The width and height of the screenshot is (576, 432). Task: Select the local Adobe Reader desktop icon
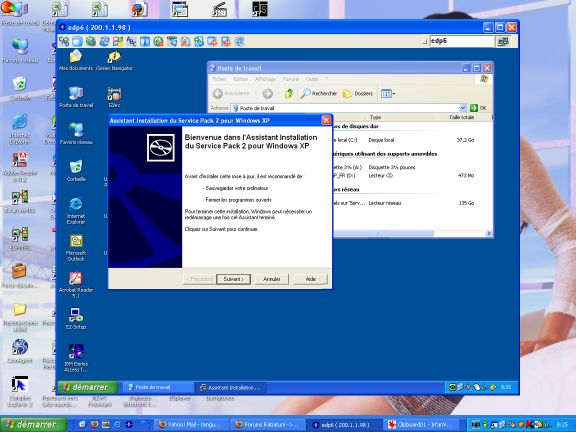20,167
